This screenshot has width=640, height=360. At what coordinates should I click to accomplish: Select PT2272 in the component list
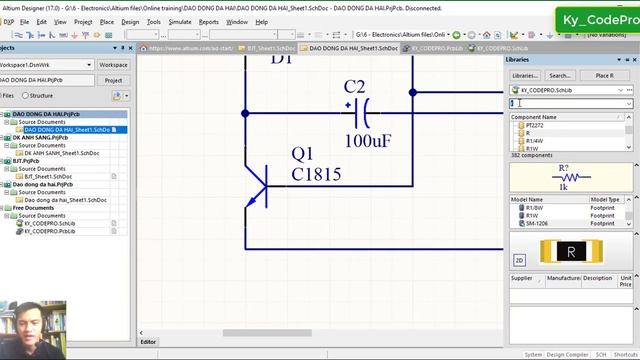(534, 125)
